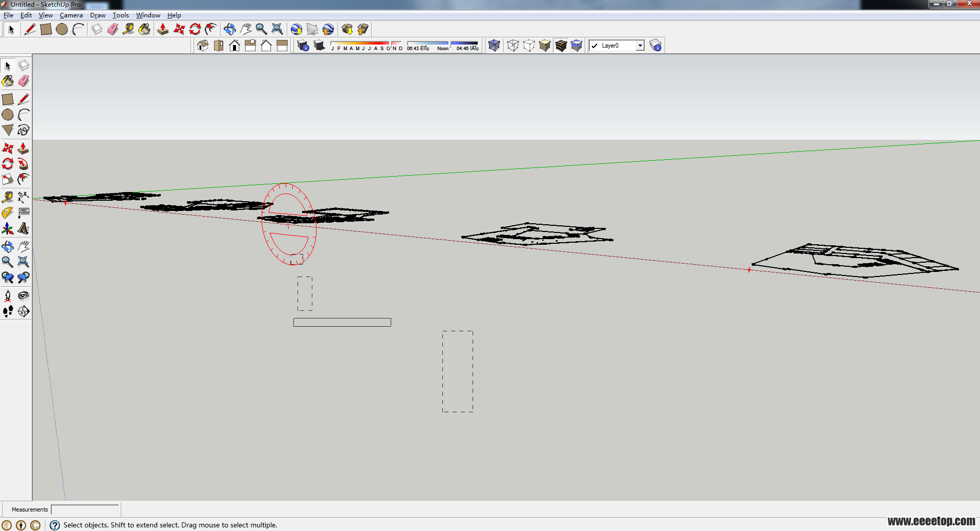Click the credits status bar icon
The width and height of the screenshot is (980, 531).
(x=21, y=525)
